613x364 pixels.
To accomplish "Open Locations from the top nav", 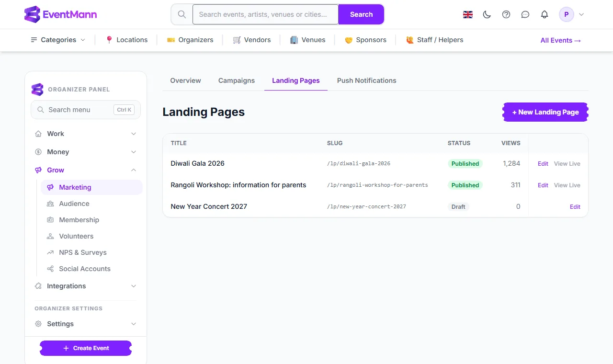I will coord(126,40).
